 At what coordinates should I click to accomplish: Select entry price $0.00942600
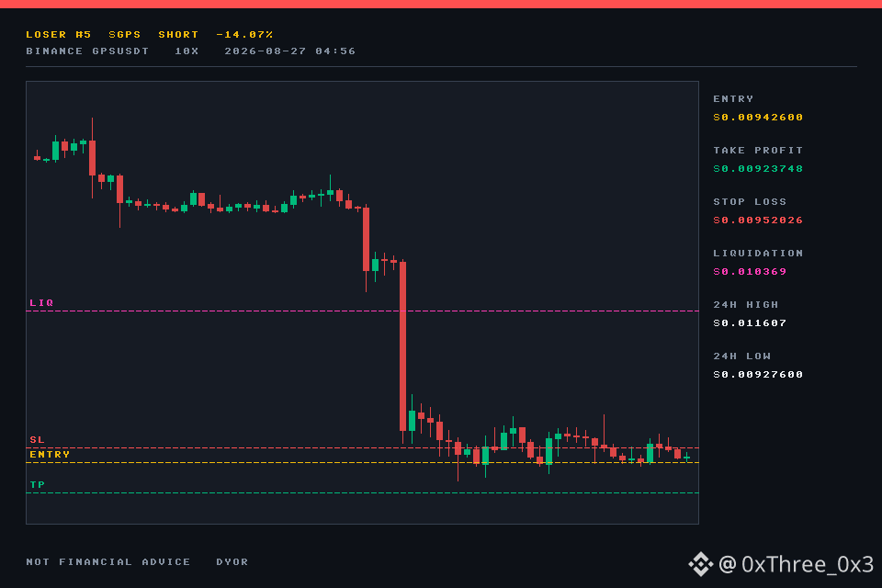pos(758,118)
